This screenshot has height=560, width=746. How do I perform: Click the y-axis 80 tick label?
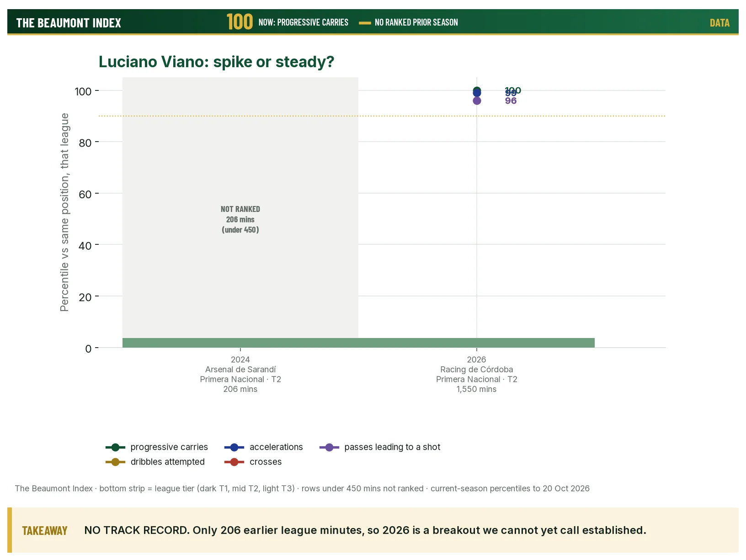click(x=85, y=143)
